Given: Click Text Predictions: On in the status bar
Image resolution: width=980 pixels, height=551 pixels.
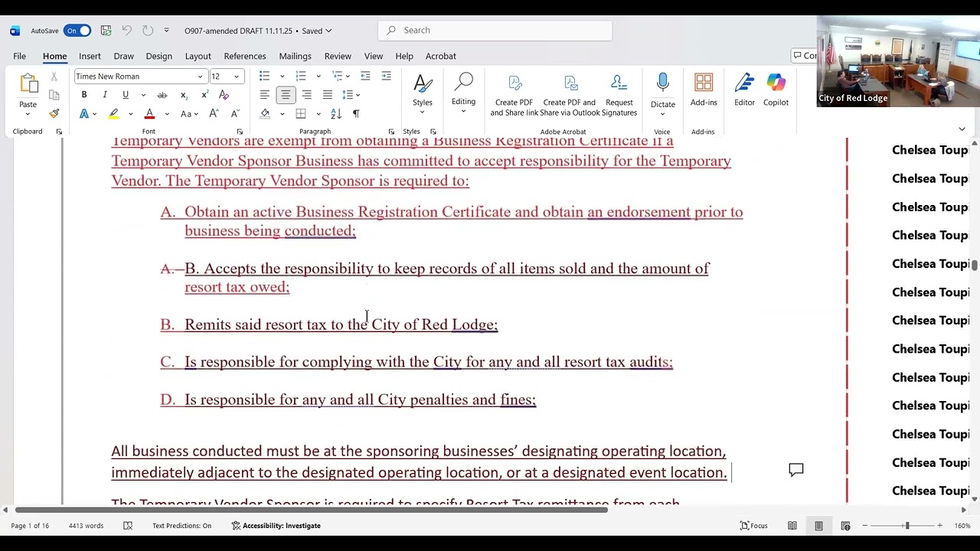Looking at the screenshot, I should [181, 526].
